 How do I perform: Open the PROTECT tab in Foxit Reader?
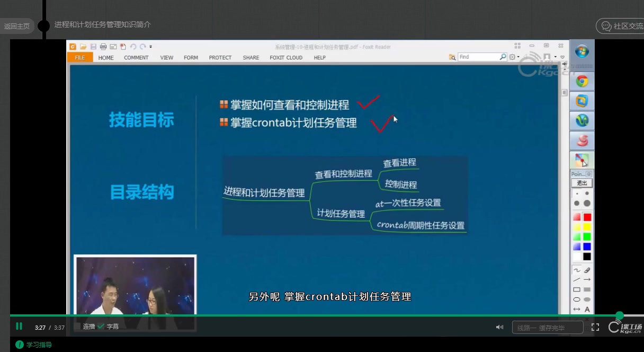220,57
